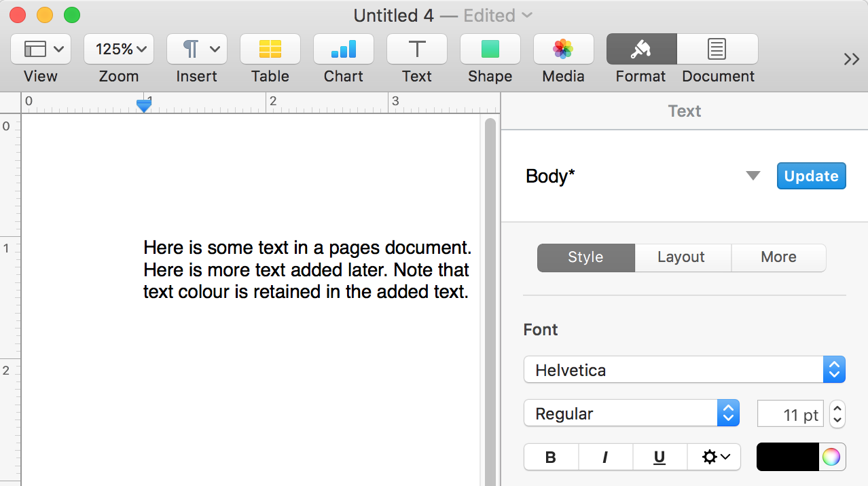Minimize the Untitled 4 window
The height and width of the screenshot is (486, 868).
[44, 14]
